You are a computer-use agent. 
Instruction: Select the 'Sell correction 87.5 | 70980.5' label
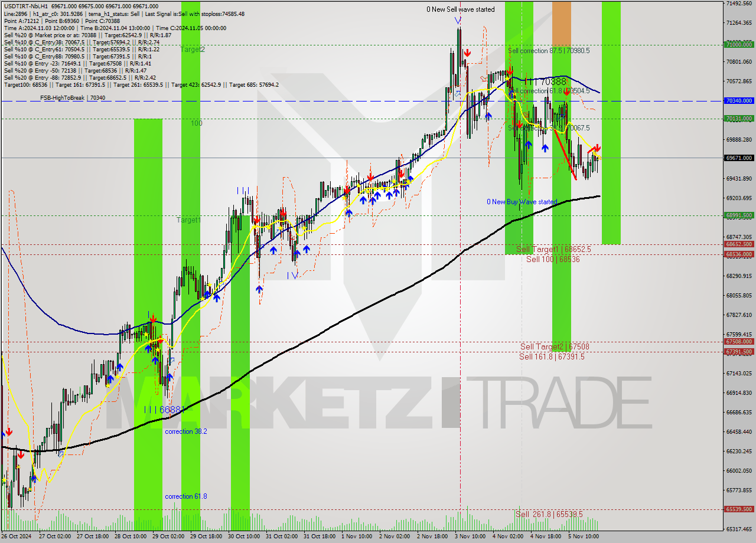[x=549, y=51]
